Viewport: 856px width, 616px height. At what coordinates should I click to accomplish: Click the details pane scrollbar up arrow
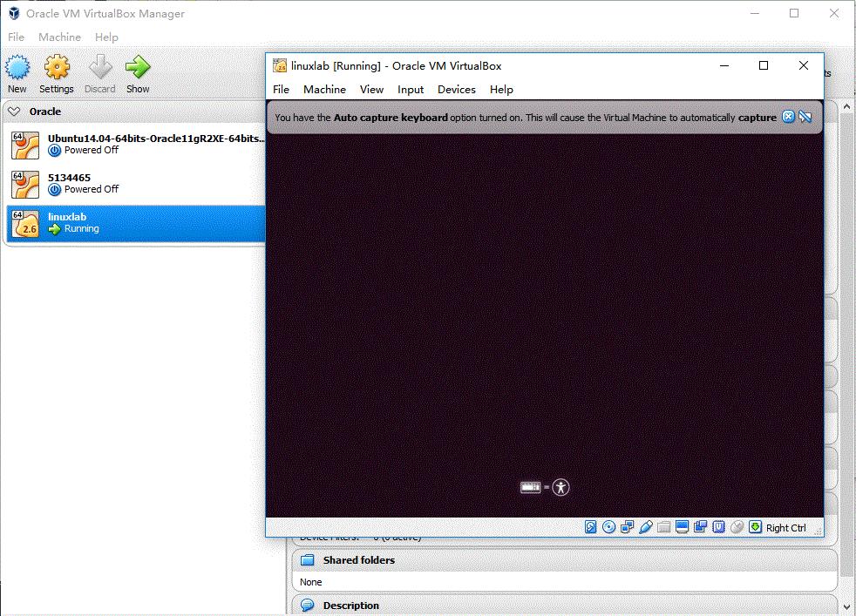(846, 107)
